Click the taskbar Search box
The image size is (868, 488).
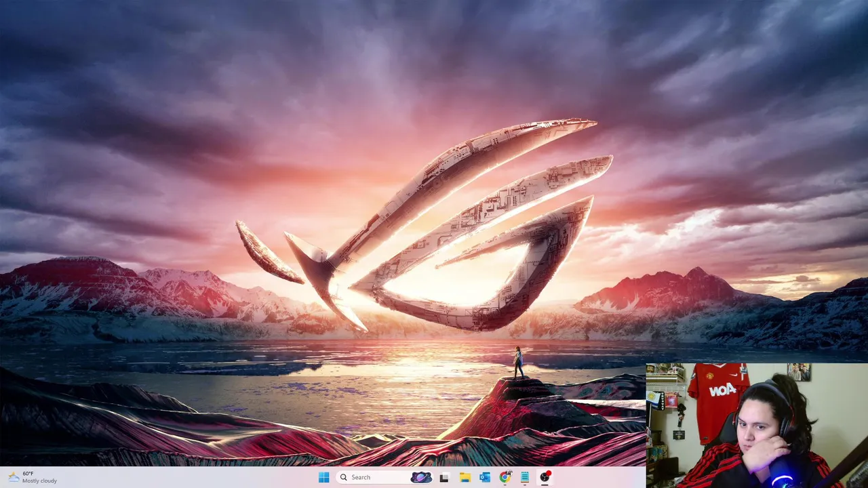coord(385,477)
